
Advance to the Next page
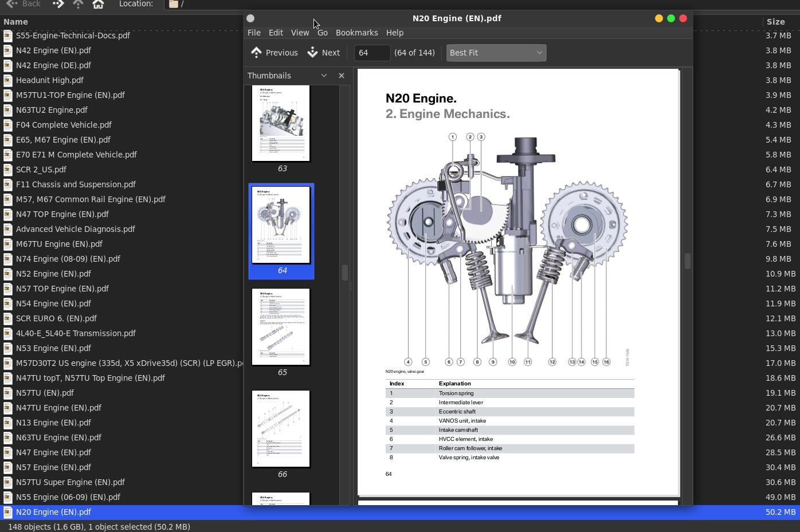click(x=324, y=53)
